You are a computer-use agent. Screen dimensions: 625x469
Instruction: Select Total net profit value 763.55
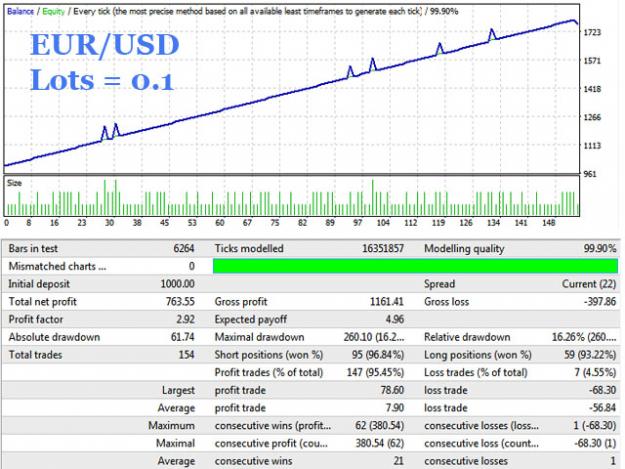(180, 302)
